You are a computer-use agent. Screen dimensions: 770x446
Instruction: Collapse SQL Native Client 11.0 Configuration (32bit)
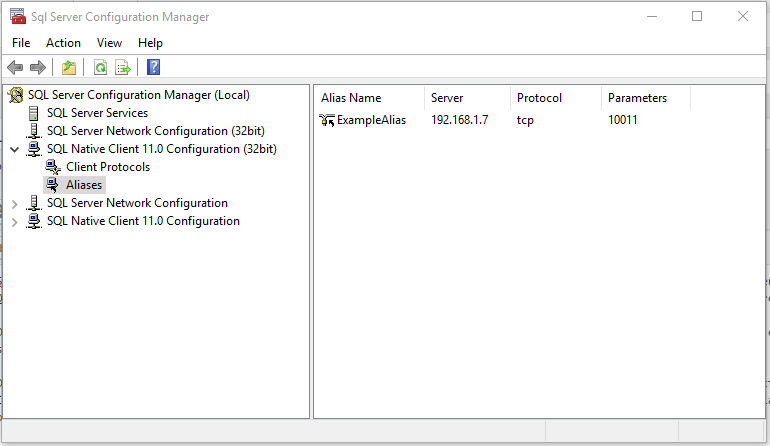tap(14, 149)
